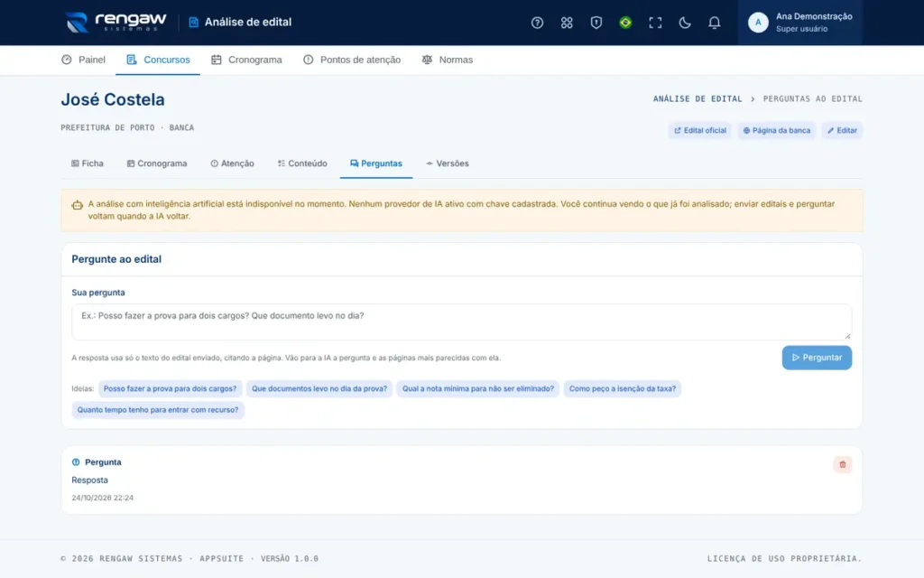Go to the Painel menu item
The image size is (924, 578).
pyautogui.click(x=83, y=60)
